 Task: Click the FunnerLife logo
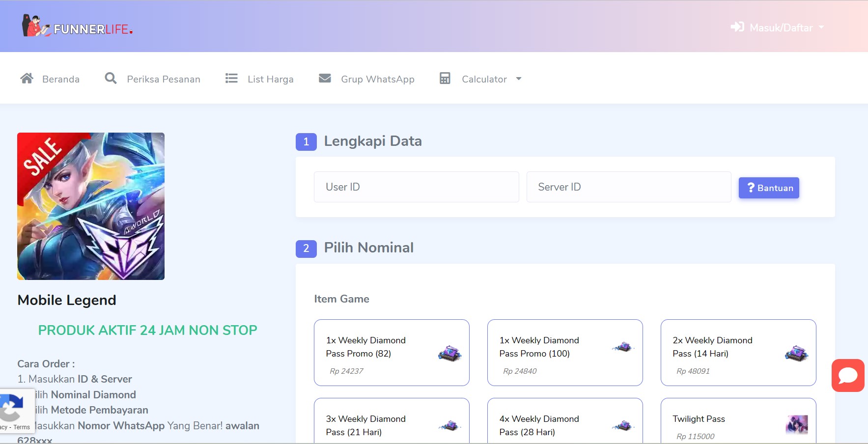point(77,26)
